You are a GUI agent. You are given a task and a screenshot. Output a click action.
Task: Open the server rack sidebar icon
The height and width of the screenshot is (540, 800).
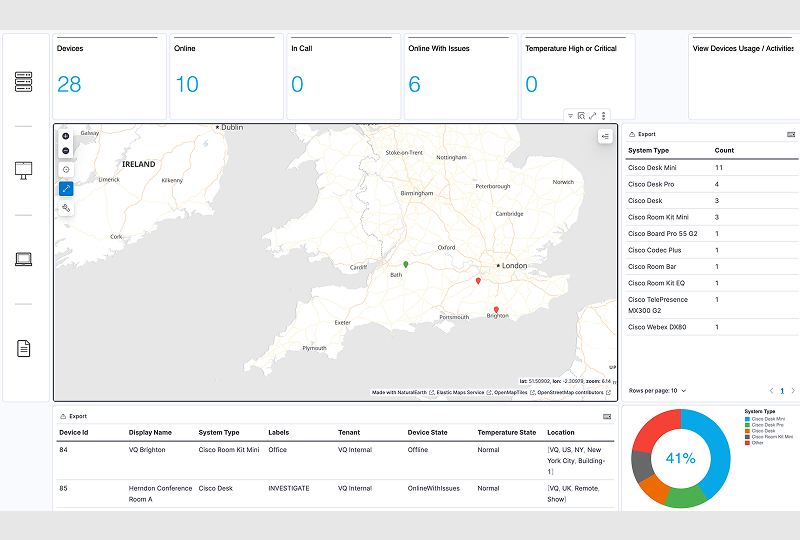(24, 82)
